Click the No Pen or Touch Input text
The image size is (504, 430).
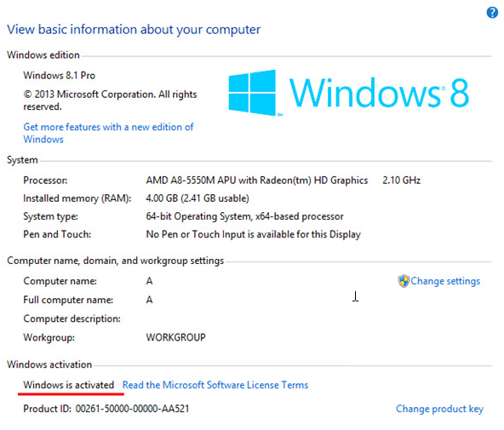[x=254, y=235]
